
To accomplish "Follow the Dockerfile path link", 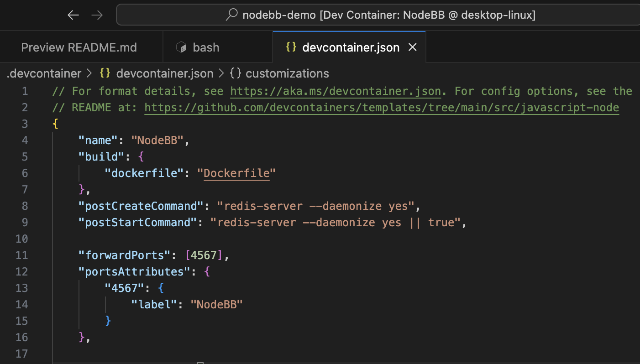I will [236, 173].
